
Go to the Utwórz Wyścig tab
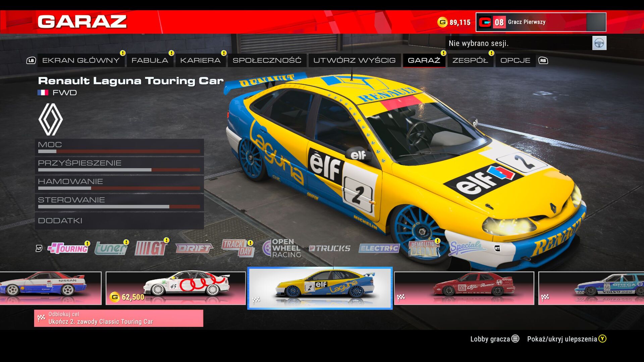(x=355, y=61)
